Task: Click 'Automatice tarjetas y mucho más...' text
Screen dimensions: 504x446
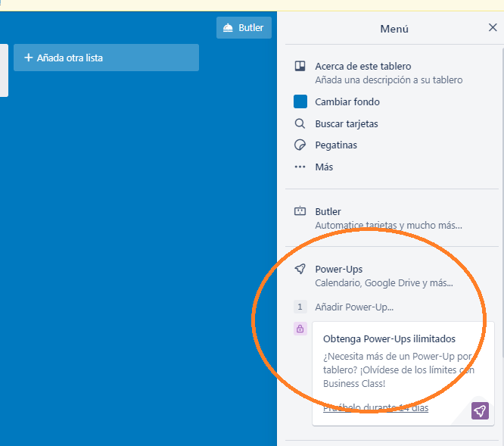Action: tap(389, 226)
